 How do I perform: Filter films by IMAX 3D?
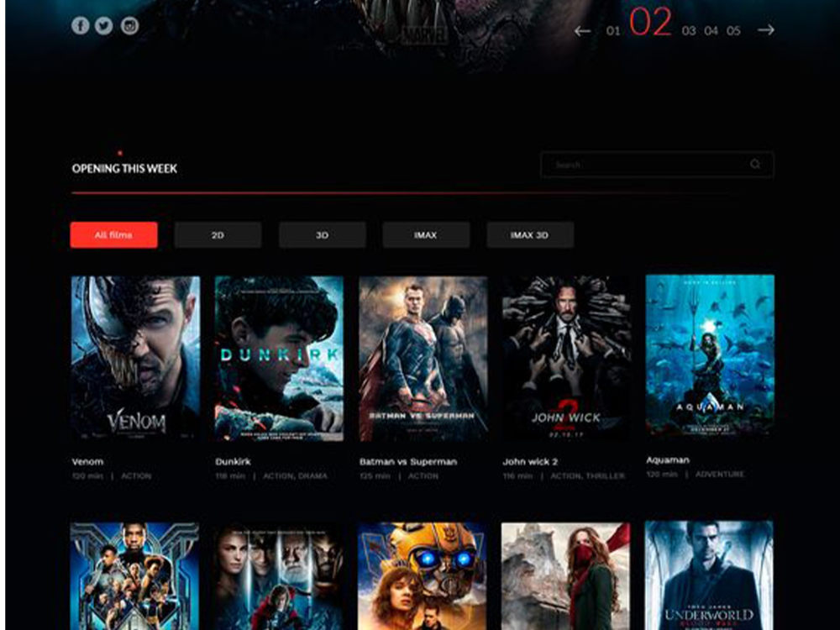tap(530, 234)
